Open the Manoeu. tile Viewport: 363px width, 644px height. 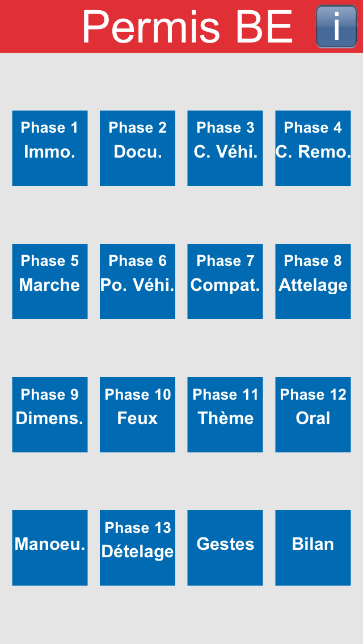coord(50,548)
